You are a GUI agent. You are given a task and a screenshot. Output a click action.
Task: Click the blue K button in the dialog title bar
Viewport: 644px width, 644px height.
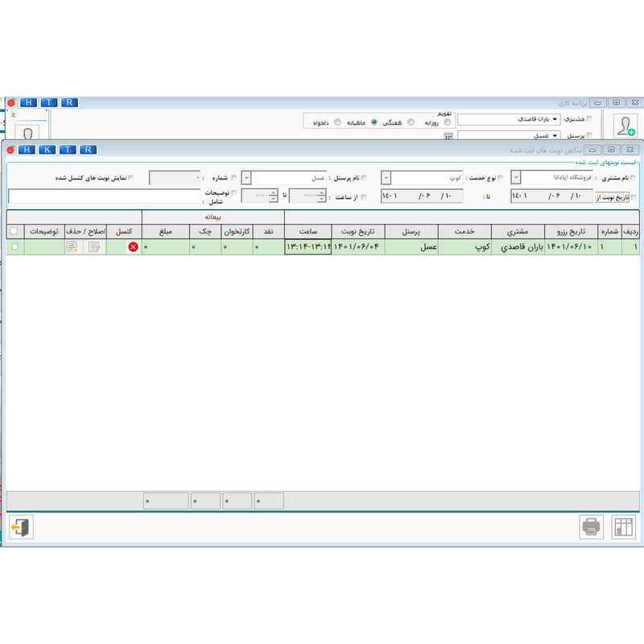pos(47,150)
